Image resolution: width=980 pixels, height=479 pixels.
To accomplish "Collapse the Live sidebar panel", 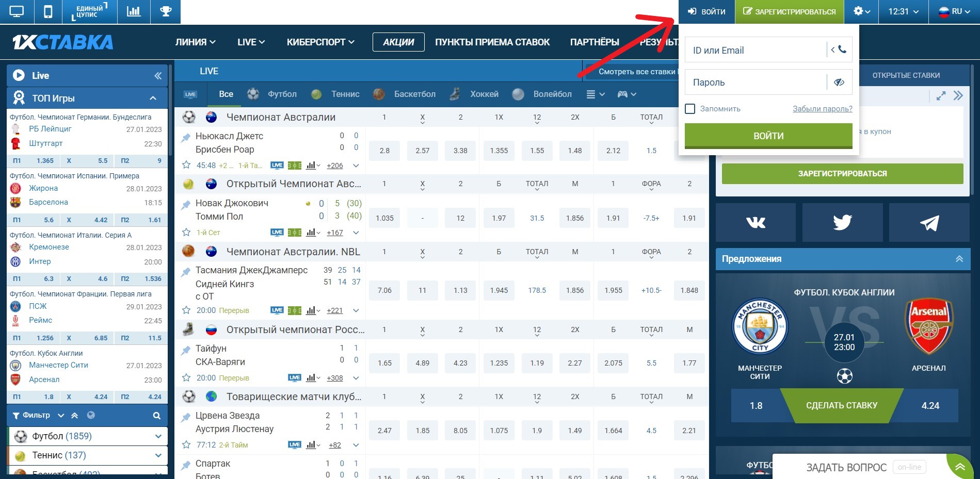I will pos(158,76).
